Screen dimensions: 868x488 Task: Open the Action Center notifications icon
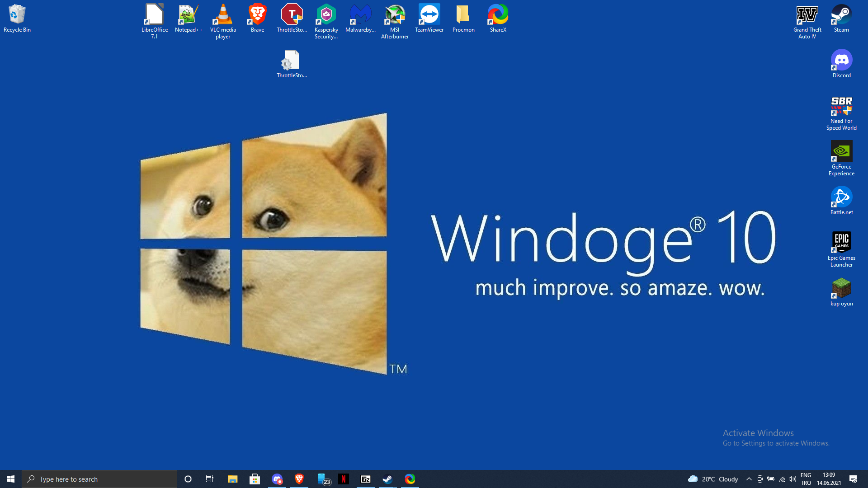tap(853, 479)
